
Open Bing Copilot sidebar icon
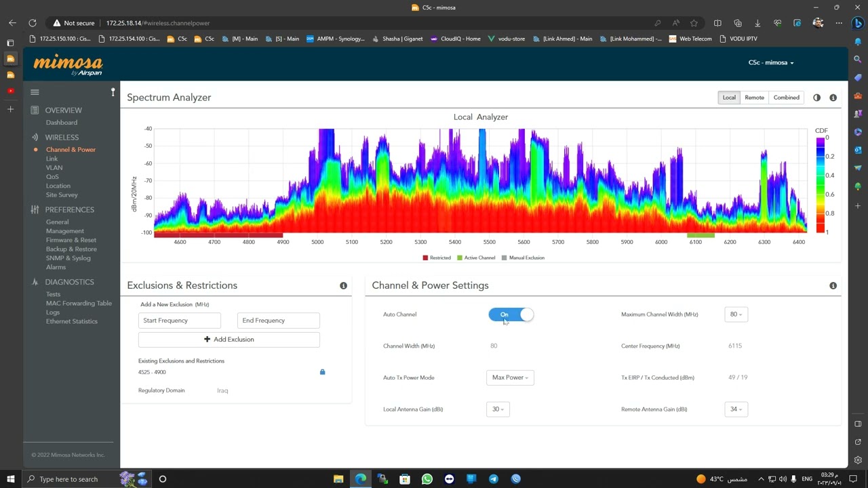[x=858, y=23]
